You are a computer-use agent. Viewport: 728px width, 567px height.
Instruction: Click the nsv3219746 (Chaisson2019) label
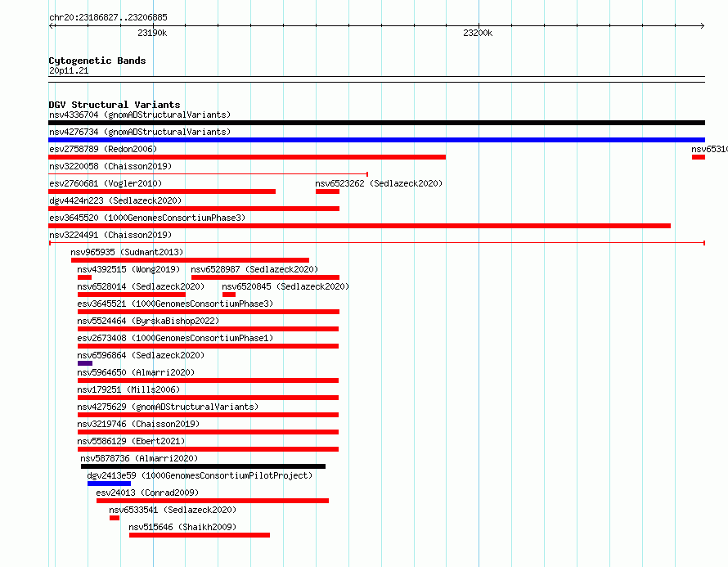point(138,424)
